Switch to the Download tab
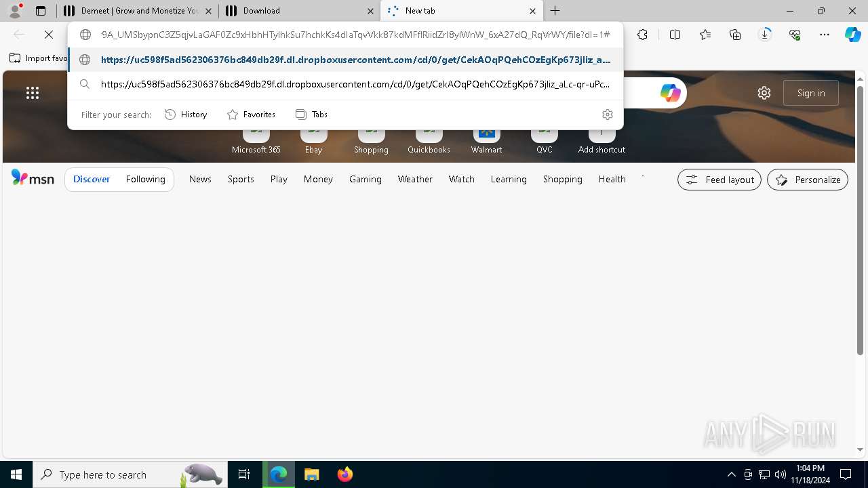This screenshot has height=488, width=868. tap(299, 11)
